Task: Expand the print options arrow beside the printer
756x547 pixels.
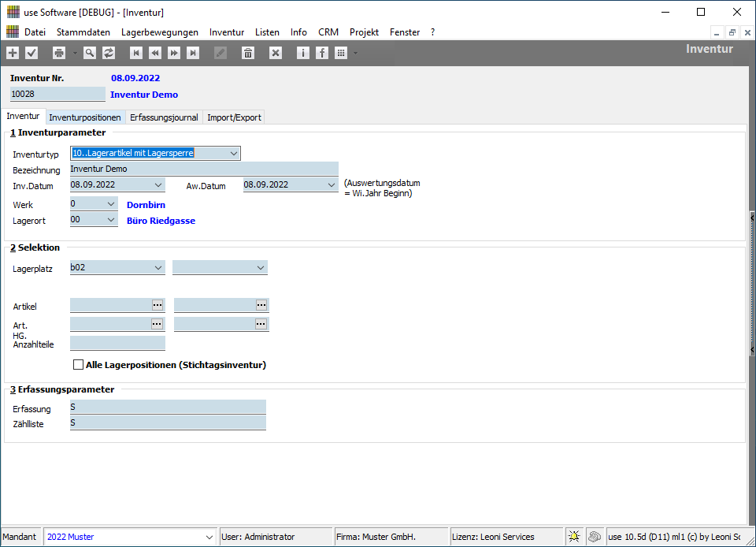Action: [75, 53]
